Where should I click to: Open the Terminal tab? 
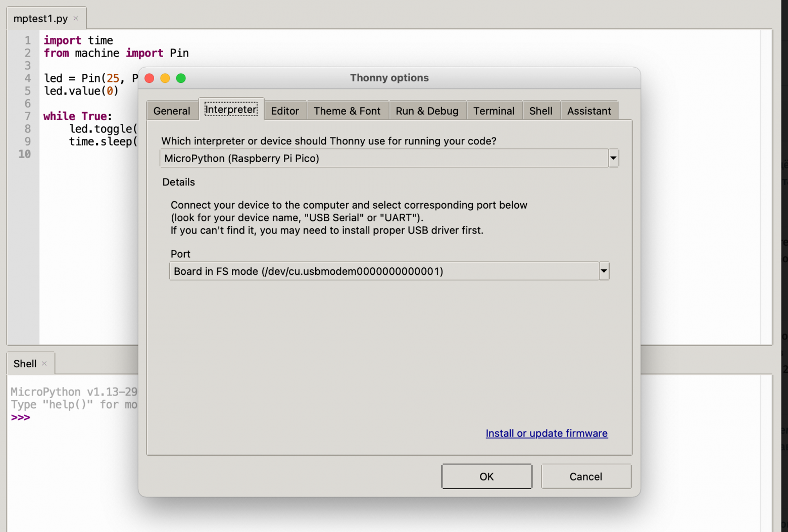click(x=494, y=111)
